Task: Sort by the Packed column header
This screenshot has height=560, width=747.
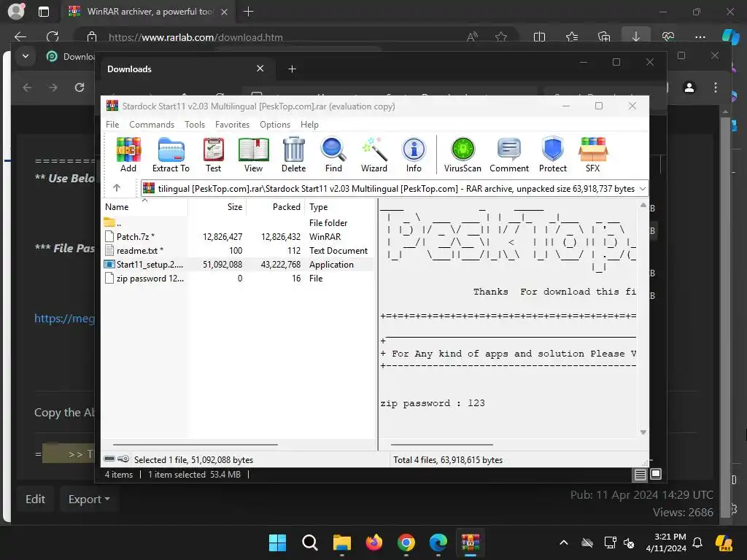Action: click(x=275, y=206)
